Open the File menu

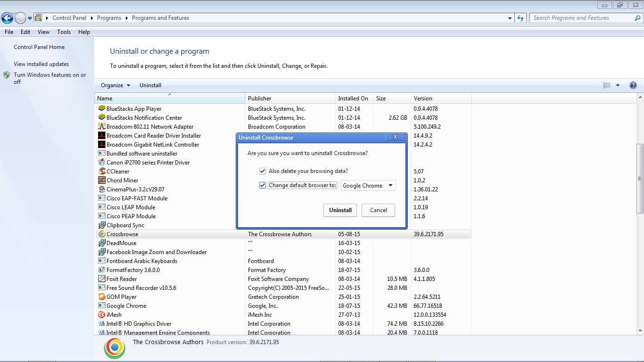pyautogui.click(x=9, y=32)
